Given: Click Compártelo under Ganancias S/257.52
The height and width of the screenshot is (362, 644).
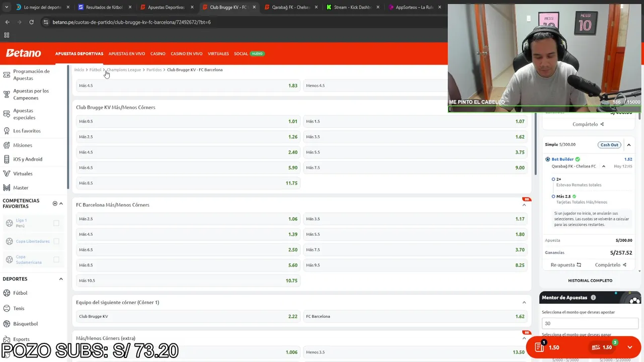Looking at the screenshot, I should click(x=610, y=265).
